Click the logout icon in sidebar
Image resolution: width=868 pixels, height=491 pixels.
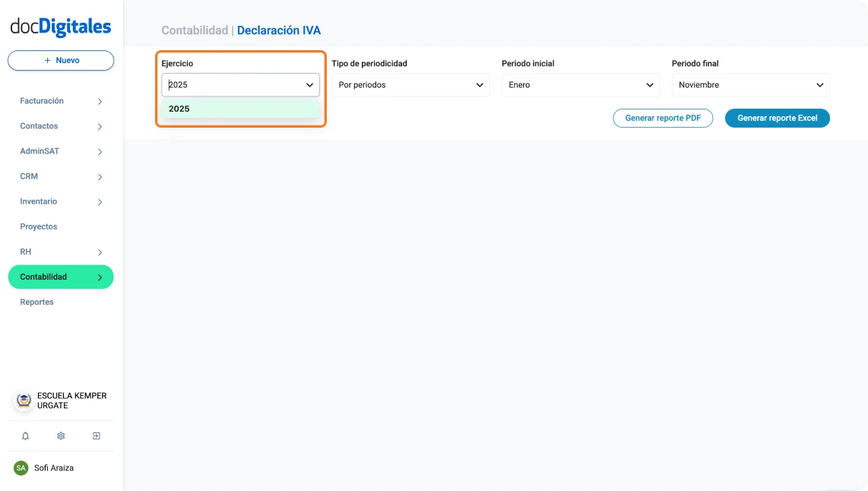click(97, 436)
